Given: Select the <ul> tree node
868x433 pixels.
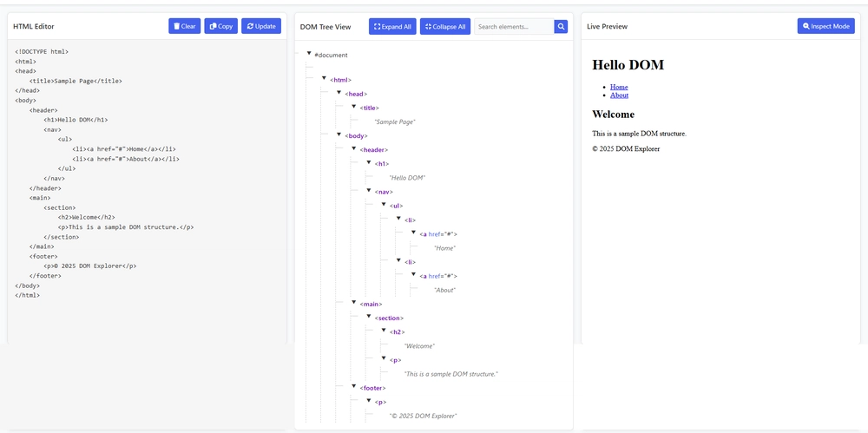Looking at the screenshot, I should [397, 206].
